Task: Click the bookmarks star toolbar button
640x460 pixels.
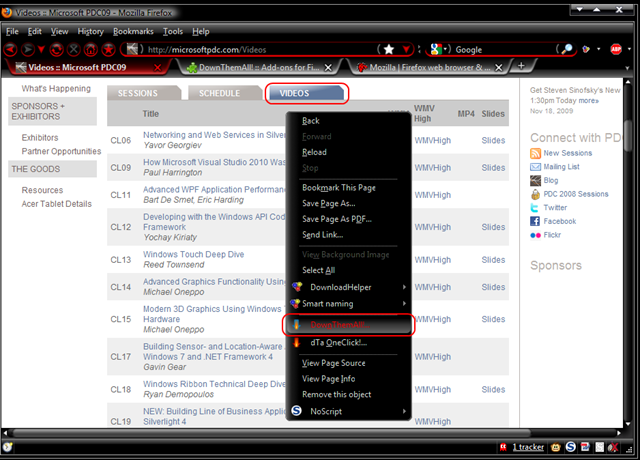Action: (x=108, y=50)
